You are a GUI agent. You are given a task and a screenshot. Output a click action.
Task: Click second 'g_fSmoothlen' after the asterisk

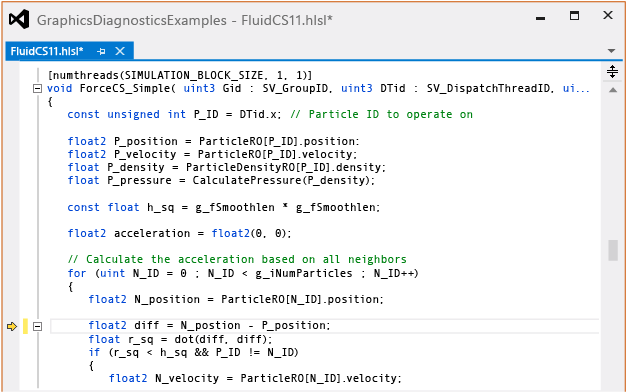point(335,208)
